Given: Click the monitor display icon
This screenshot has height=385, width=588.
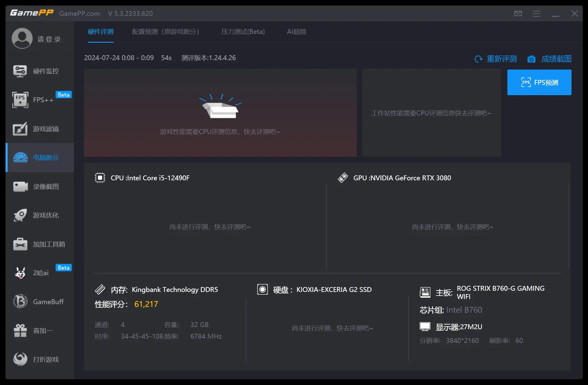Looking at the screenshot, I should tap(425, 327).
